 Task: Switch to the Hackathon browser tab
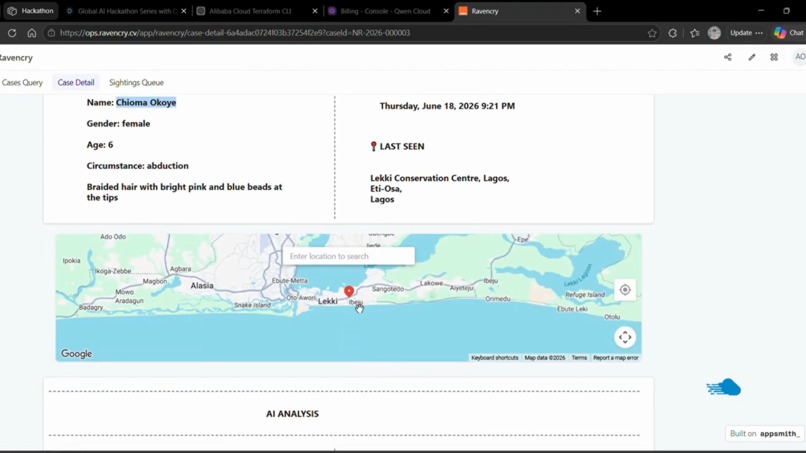(x=31, y=11)
